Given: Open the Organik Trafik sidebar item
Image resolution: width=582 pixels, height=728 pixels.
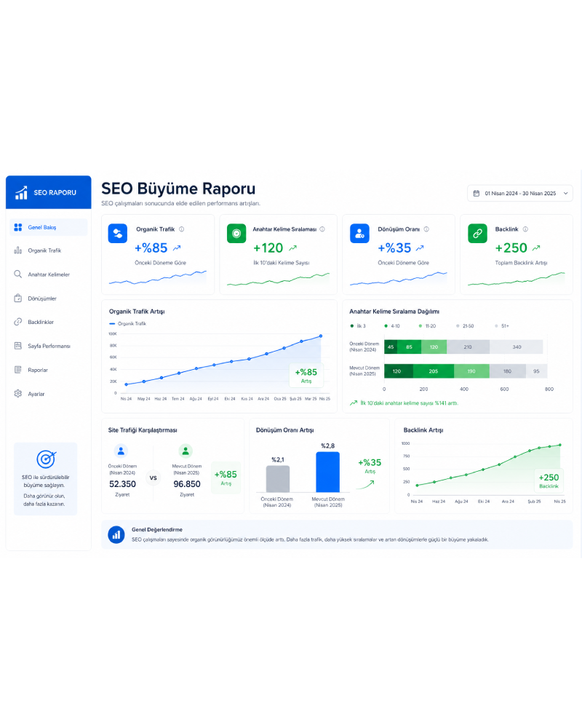Looking at the screenshot, I should (x=48, y=250).
